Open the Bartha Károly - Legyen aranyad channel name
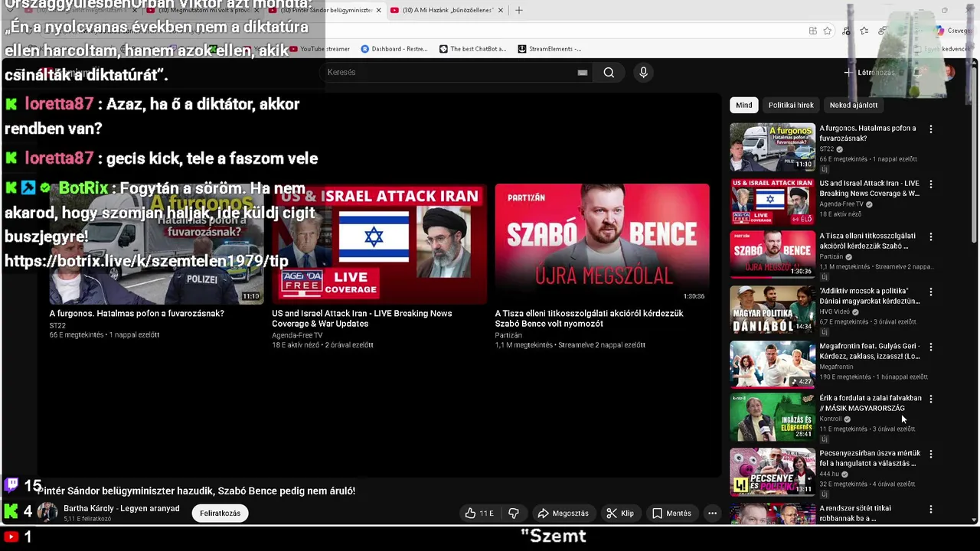The height and width of the screenshot is (551, 980). pyautogui.click(x=122, y=509)
